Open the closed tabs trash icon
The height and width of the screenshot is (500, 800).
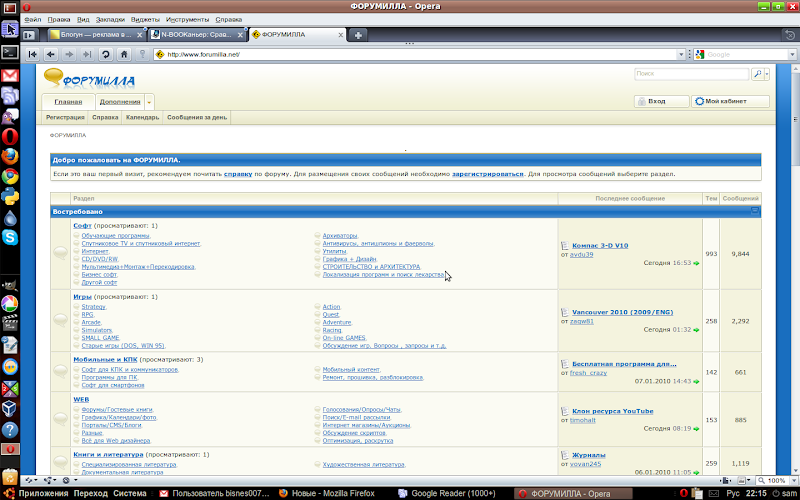790,35
